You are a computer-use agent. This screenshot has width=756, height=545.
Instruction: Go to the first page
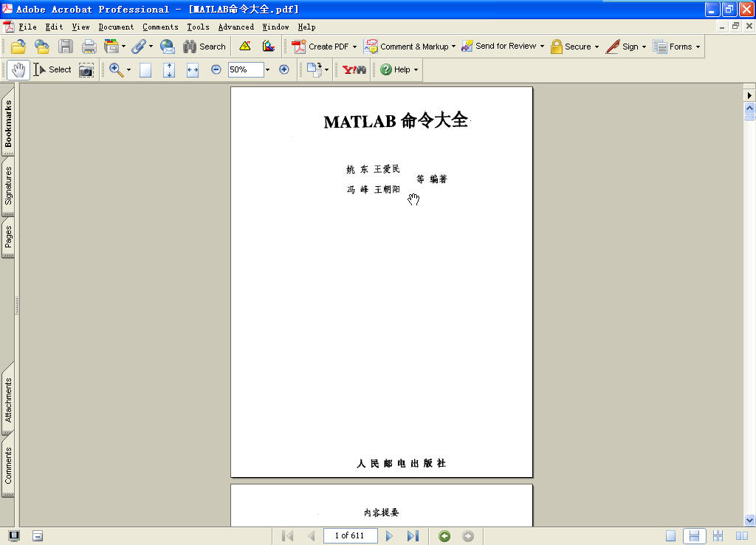(x=287, y=536)
